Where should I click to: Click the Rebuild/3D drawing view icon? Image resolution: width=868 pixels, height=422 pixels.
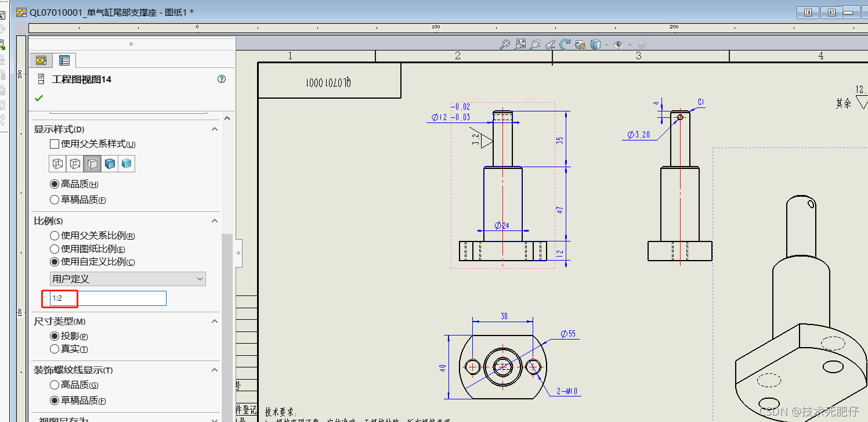coord(580,44)
